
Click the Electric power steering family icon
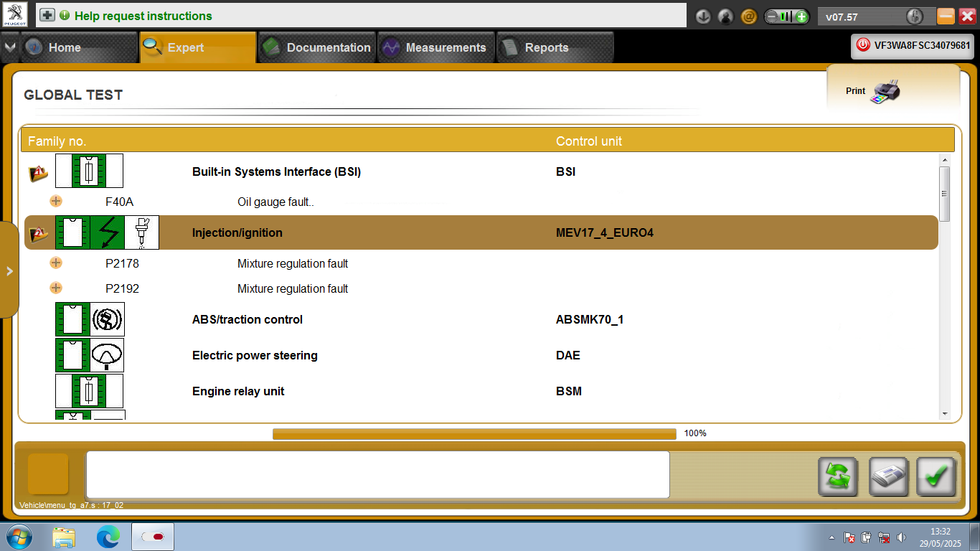click(x=90, y=355)
